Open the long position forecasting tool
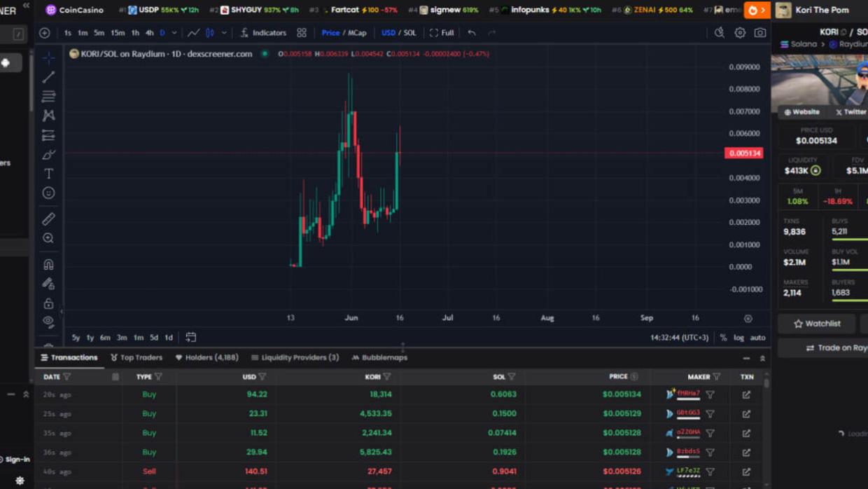 coord(48,135)
